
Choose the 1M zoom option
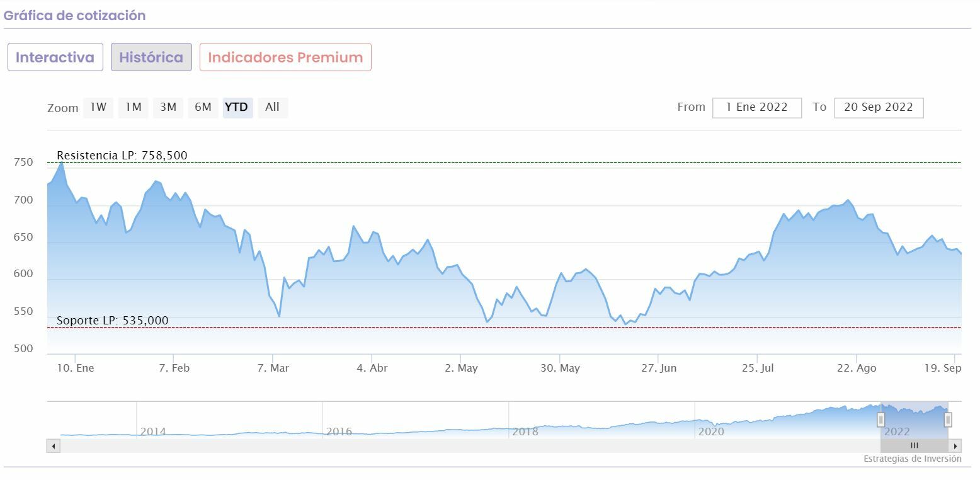133,107
